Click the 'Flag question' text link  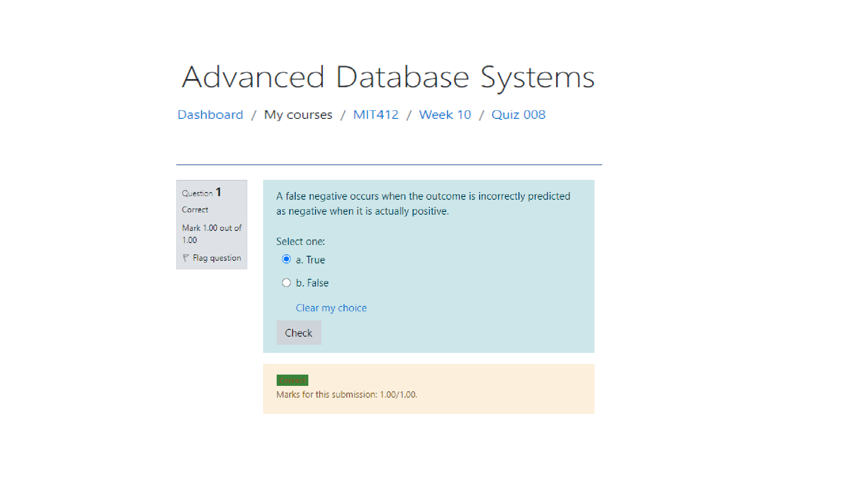coord(217,258)
